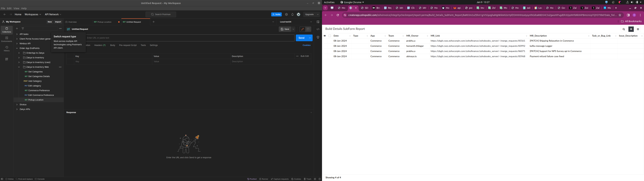Viewport: 644px width, 181px height.
Task: Expand the Stratus collection
Action: (x=17, y=105)
